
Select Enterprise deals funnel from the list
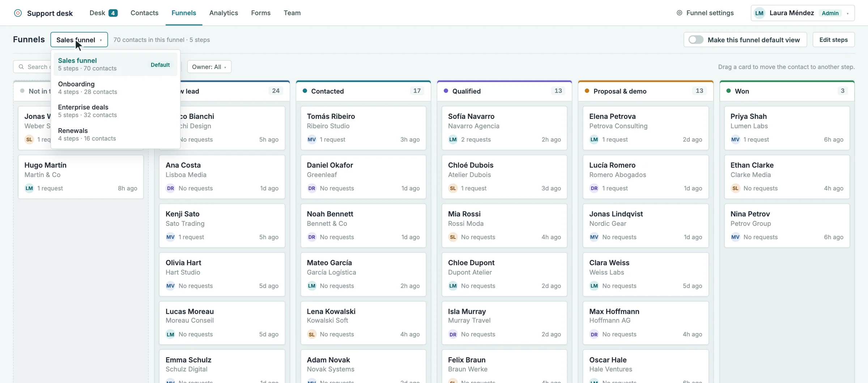click(115, 111)
